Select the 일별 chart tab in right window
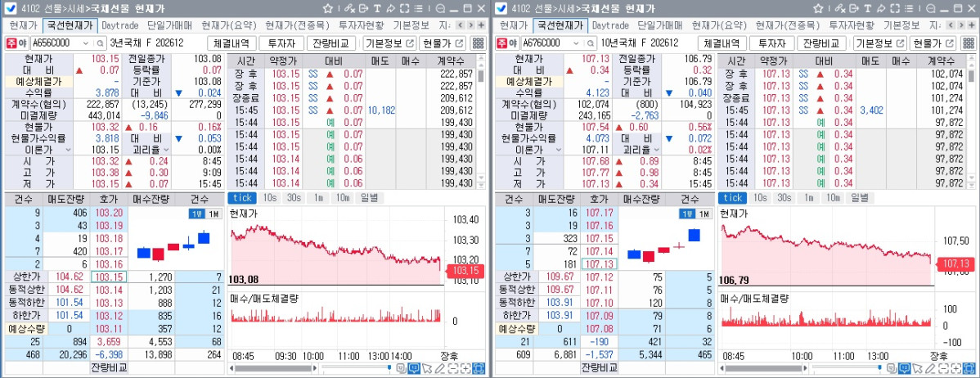 tap(860, 197)
